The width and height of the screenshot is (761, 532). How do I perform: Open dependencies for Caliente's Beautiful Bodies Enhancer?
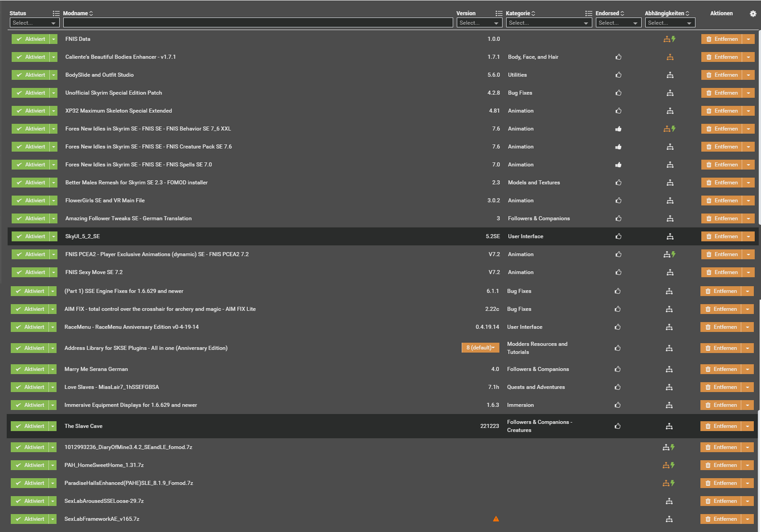tap(670, 57)
